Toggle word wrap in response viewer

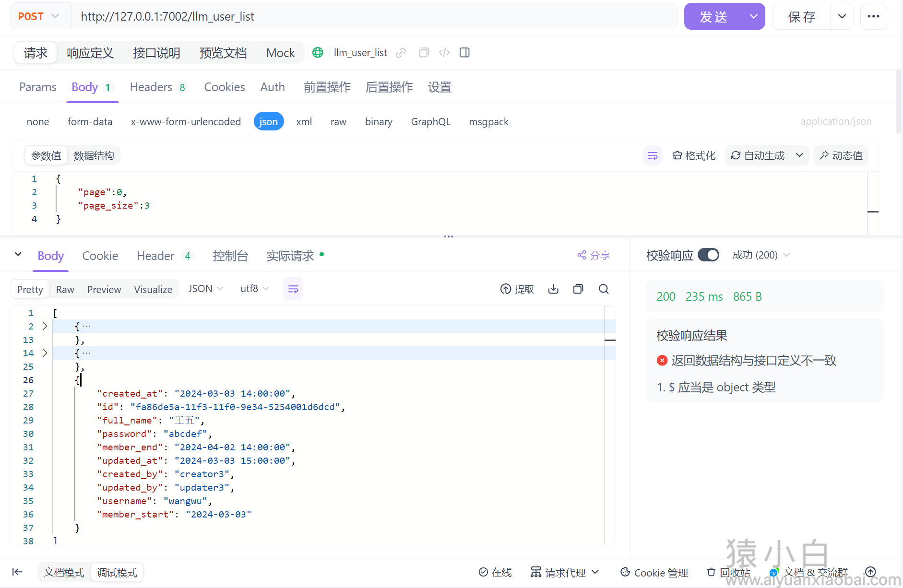point(293,289)
